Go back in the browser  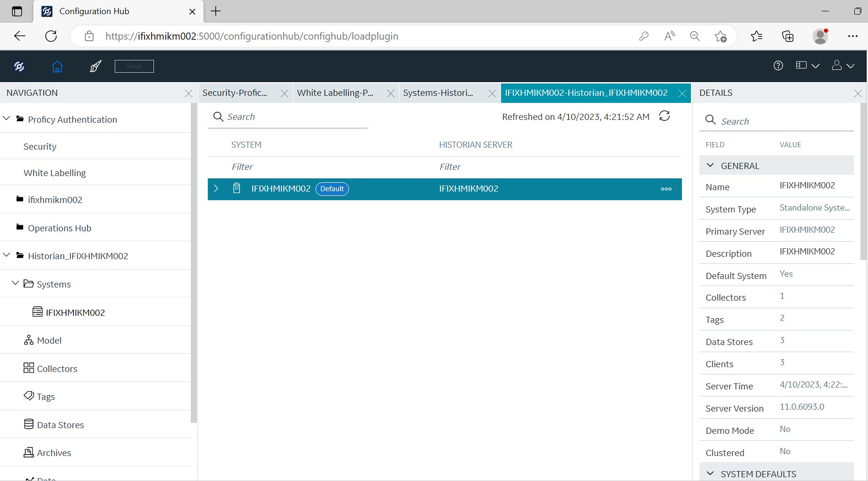click(20, 36)
